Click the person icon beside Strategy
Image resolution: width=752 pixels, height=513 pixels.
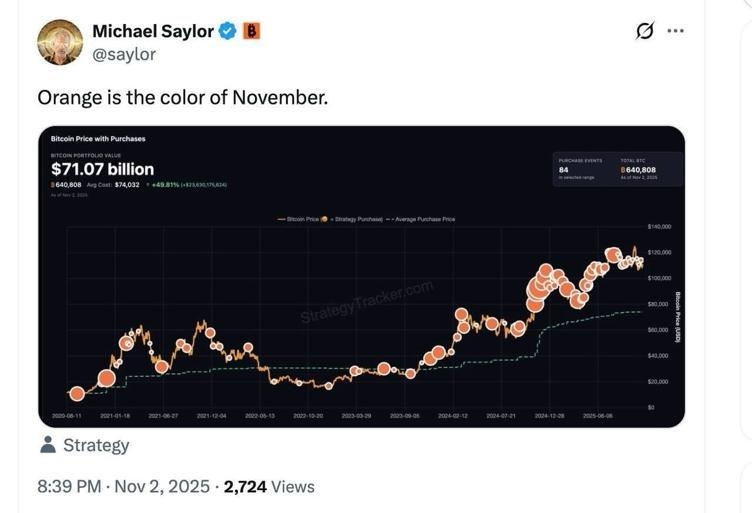tap(46, 445)
